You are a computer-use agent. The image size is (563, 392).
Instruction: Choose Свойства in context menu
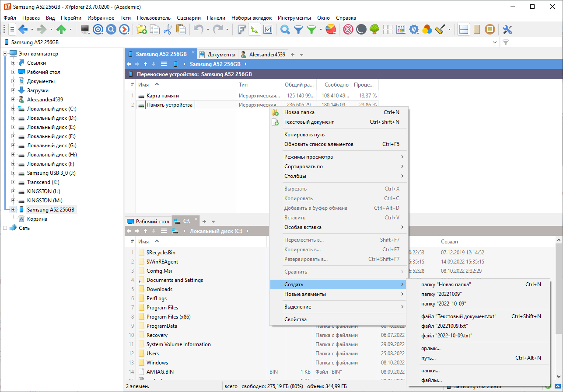(x=339, y=319)
